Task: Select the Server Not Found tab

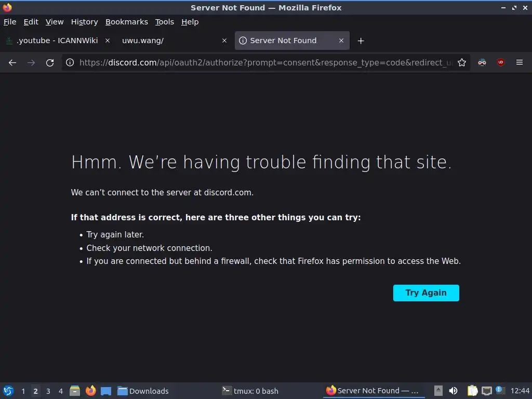Action: [292, 41]
